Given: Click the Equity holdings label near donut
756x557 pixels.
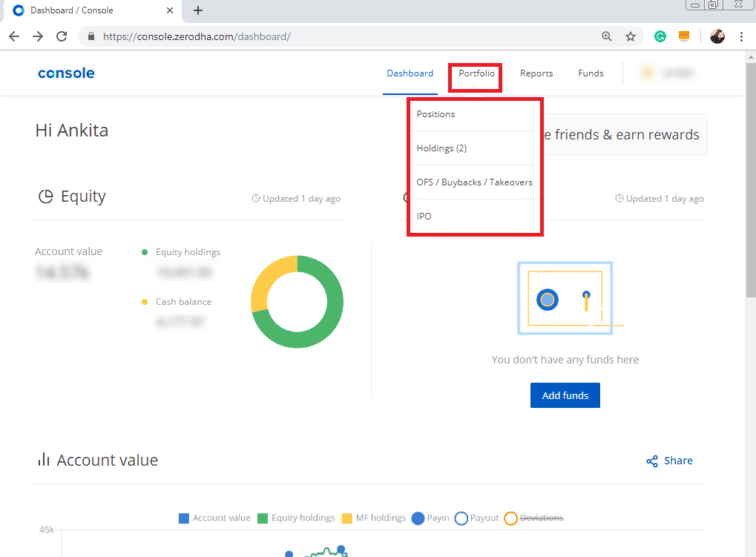Looking at the screenshot, I should click(x=188, y=252).
